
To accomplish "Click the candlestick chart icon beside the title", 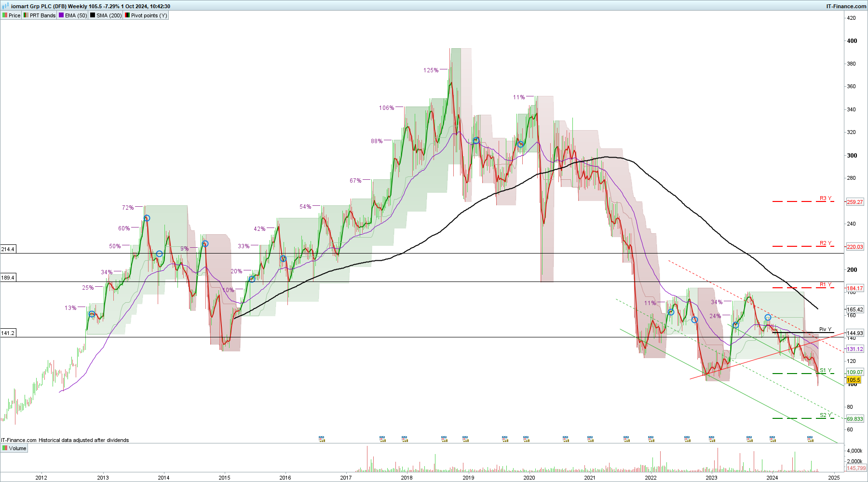I will pyautogui.click(x=5, y=6).
